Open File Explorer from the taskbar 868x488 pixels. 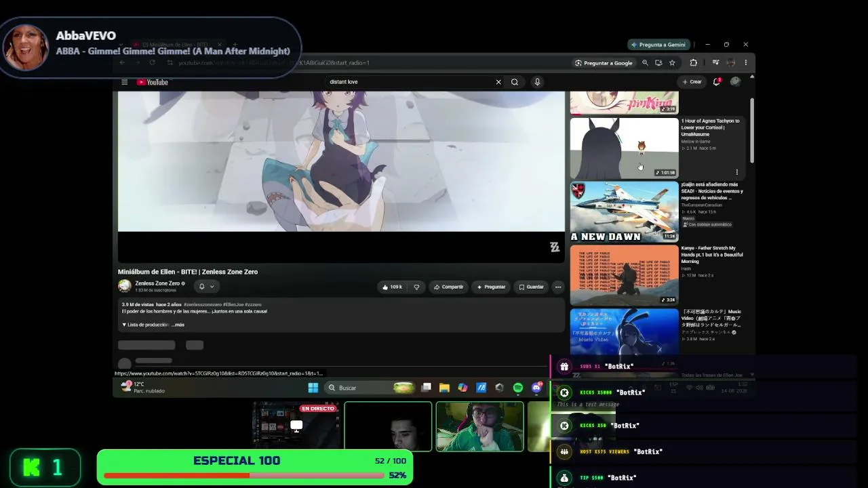444,388
